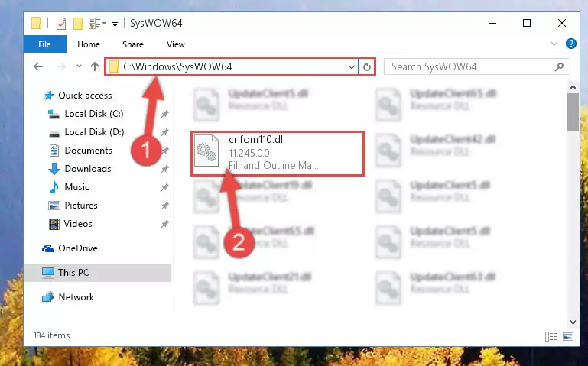588x366 pixels.
Task: Switch to details view layout
Action: [x=551, y=336]
